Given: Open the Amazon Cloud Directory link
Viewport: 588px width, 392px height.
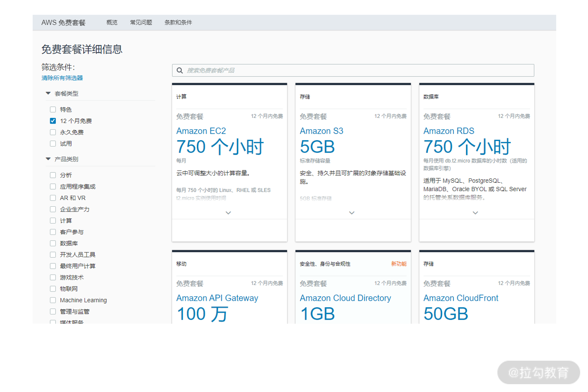Looking at the screenshot, I should [345, 298].
